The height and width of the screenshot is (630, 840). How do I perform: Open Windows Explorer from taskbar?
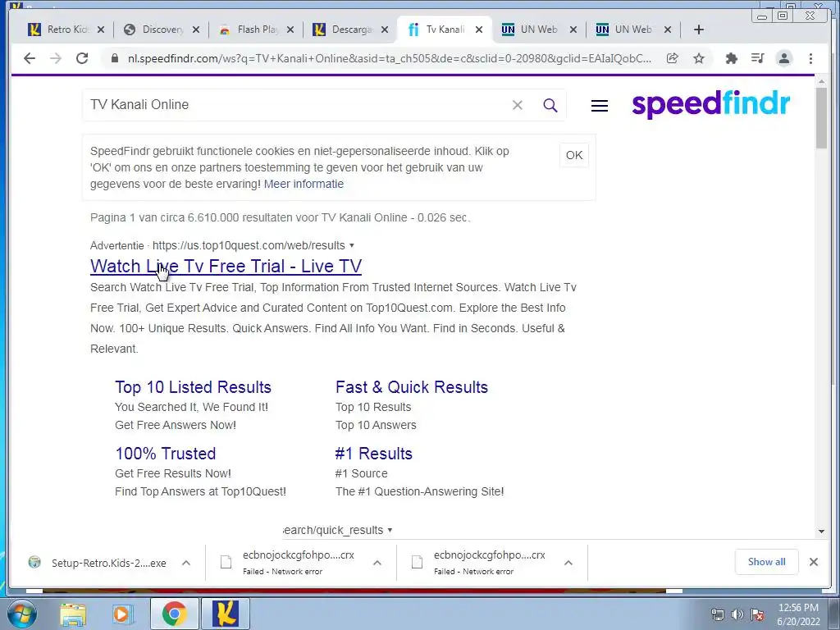tap(73, 614)
